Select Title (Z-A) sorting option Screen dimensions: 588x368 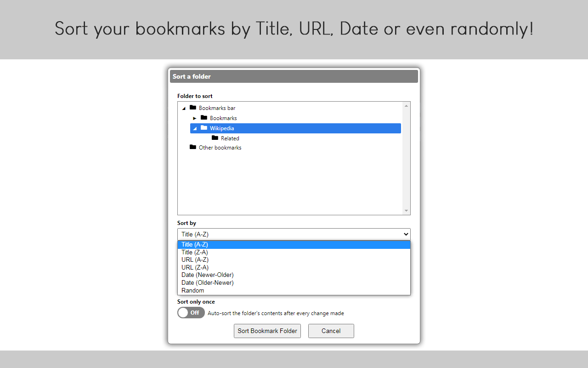[x=194, y=252]
